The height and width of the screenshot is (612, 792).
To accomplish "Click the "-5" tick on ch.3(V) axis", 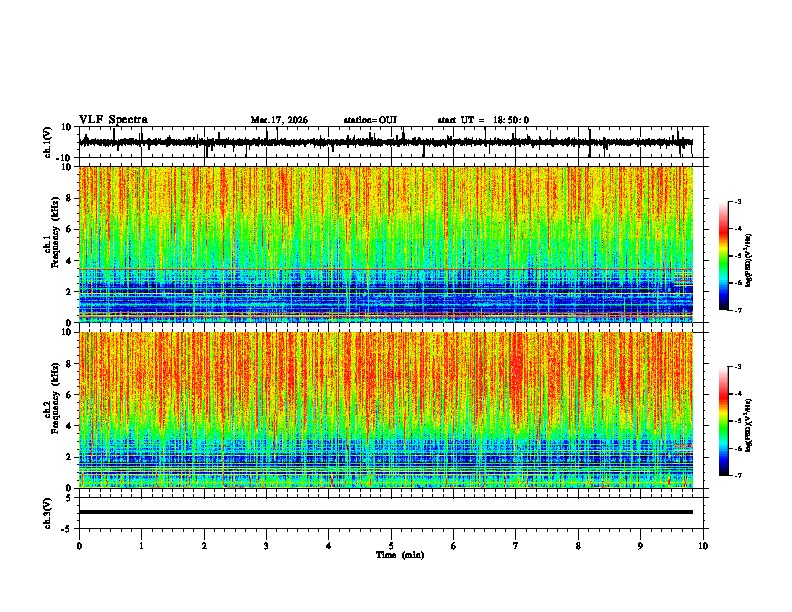I will 68,529.
